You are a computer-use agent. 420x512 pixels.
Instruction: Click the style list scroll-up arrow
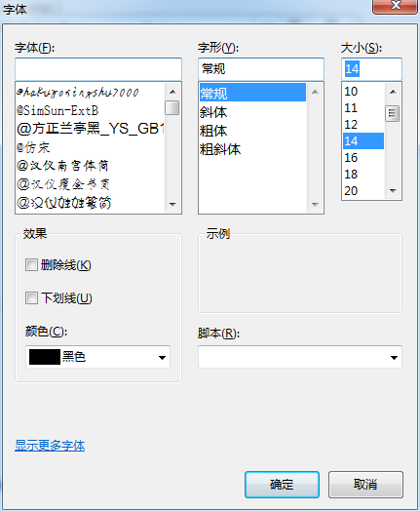click(x=315, y=92)
